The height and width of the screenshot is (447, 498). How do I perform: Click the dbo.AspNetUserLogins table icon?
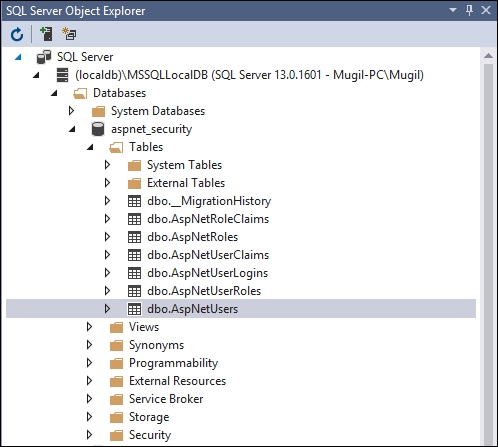coord(134,273)
